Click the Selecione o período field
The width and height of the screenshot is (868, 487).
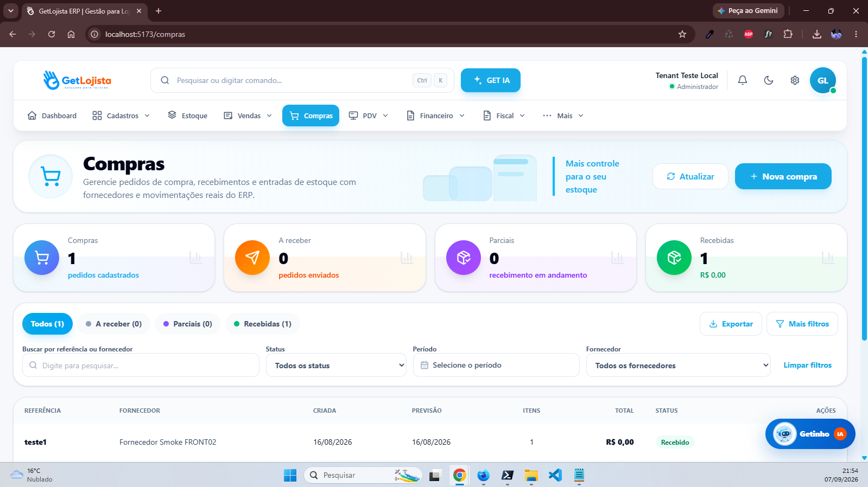pyautogui.click(x=496, y=365)
